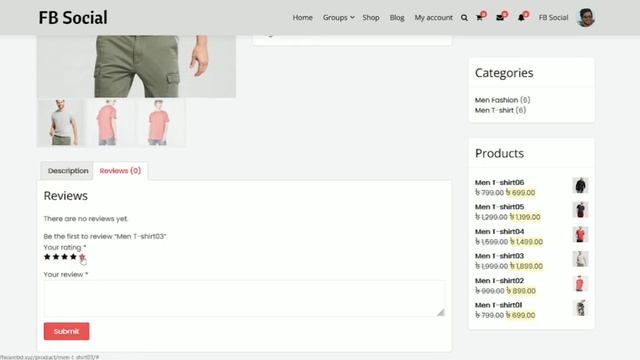640x360 pixels.
Task: Click the Your review text area
Action: point(244,299)
